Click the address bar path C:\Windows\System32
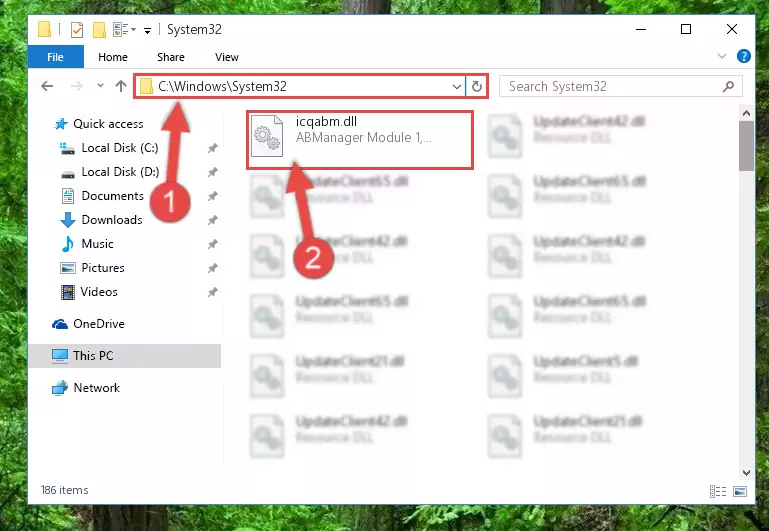Image resolution: width=769 pixels, height=531 pixels. click(x=222, y=86)
